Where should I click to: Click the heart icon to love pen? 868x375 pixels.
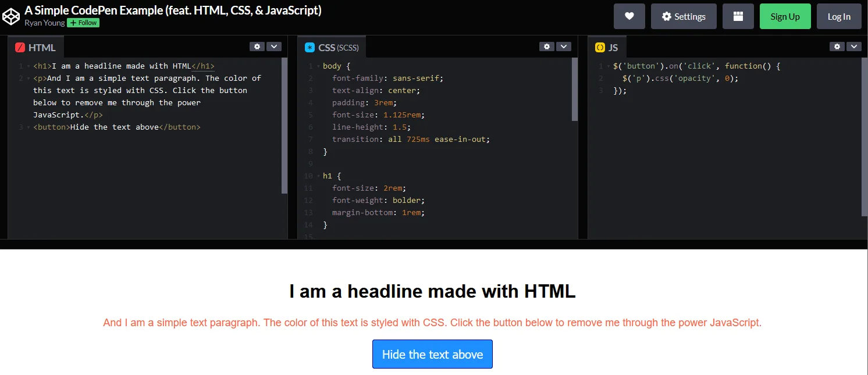[x=629, y=16]
